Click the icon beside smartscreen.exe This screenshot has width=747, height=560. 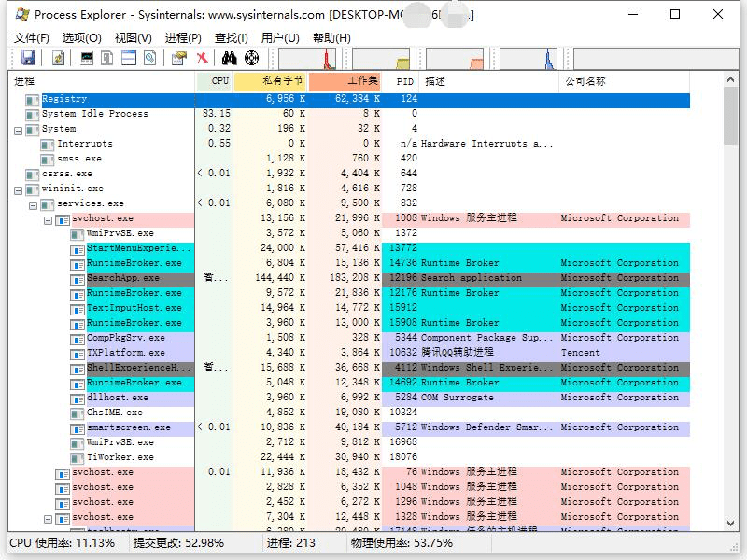coord(77,429)
